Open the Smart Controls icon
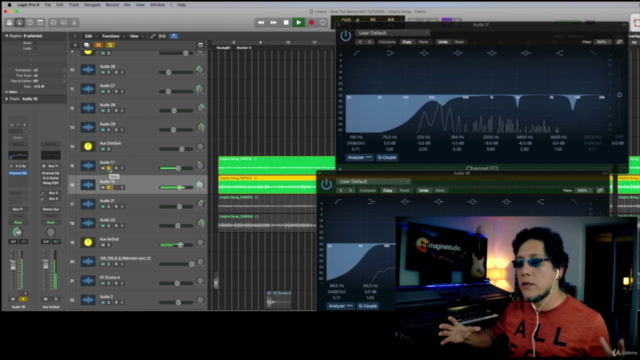 tap(53, 22)
